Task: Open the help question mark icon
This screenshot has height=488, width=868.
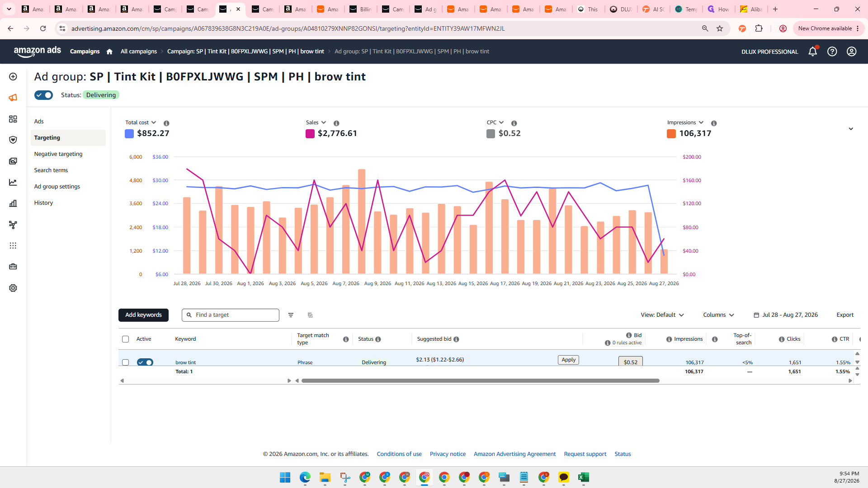Action: tap(832, 52)
